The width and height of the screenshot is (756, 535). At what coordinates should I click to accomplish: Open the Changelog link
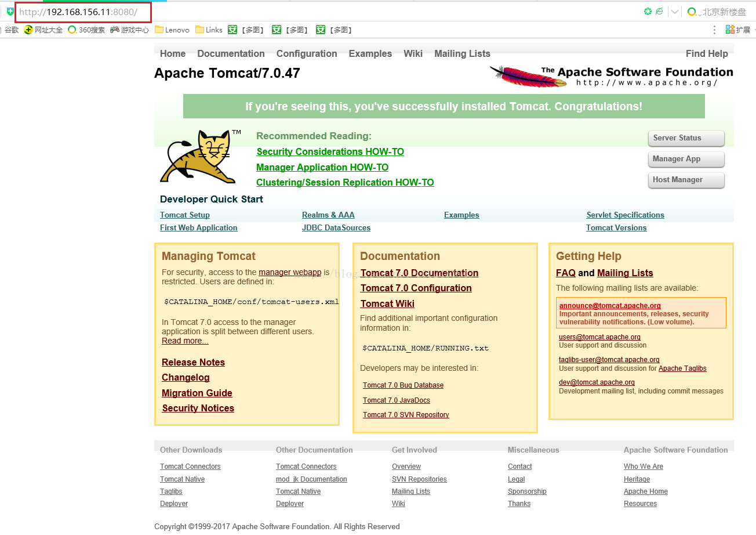(186, 377)
